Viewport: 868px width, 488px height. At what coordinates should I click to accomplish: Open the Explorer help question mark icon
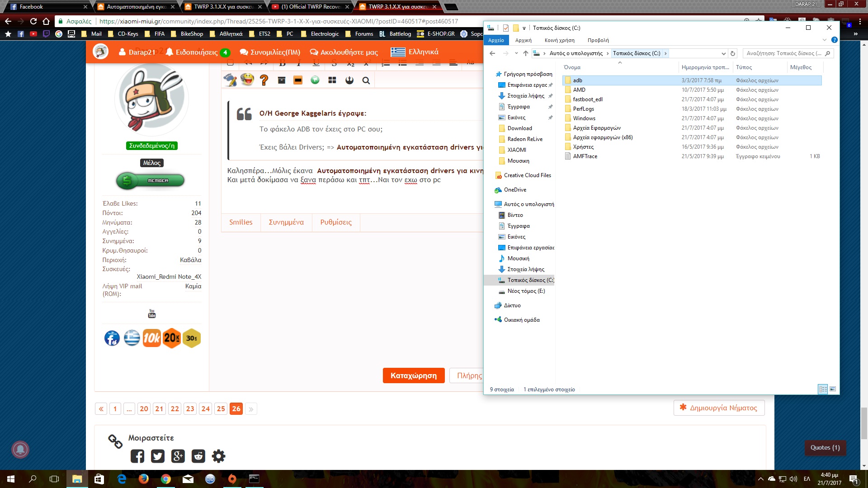tap(835, 40)
